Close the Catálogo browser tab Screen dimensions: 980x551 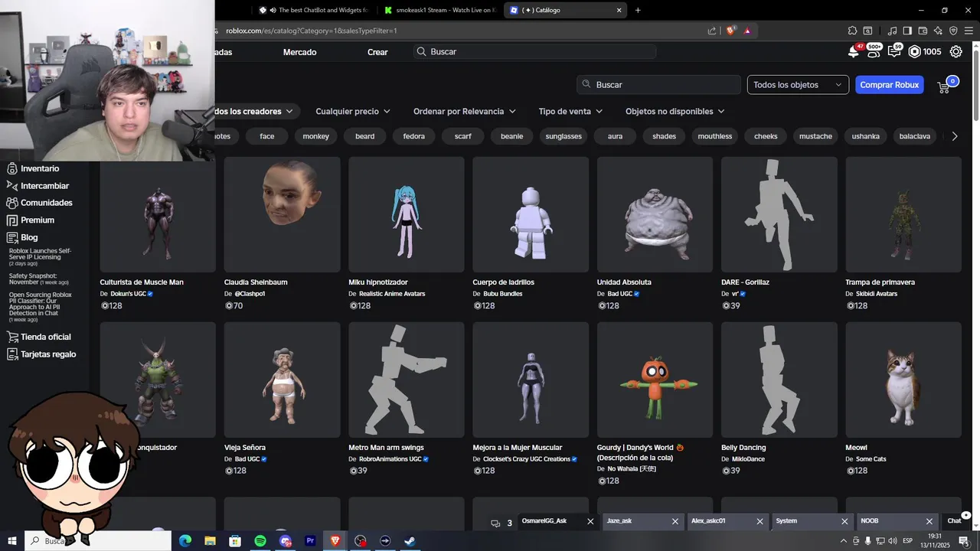[x=619, y=10]
